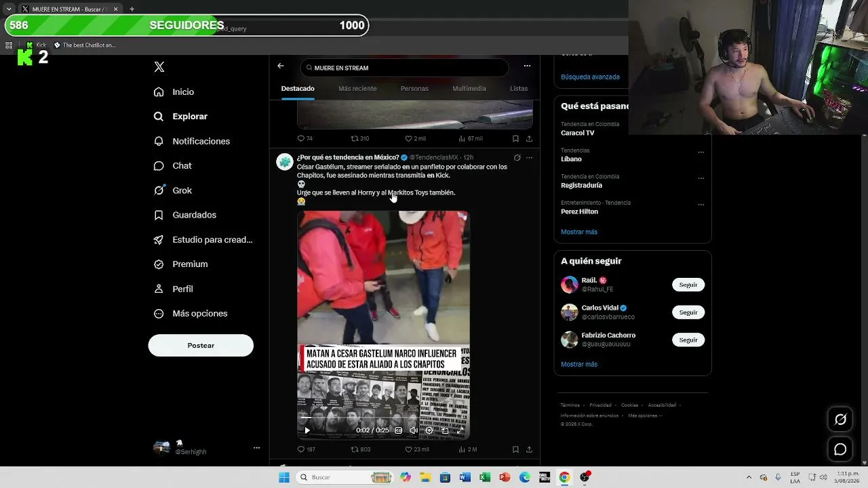Repost the post with 310 reposts
The image size is (868, 488).
pyautogui.click(x=360, y=138)
